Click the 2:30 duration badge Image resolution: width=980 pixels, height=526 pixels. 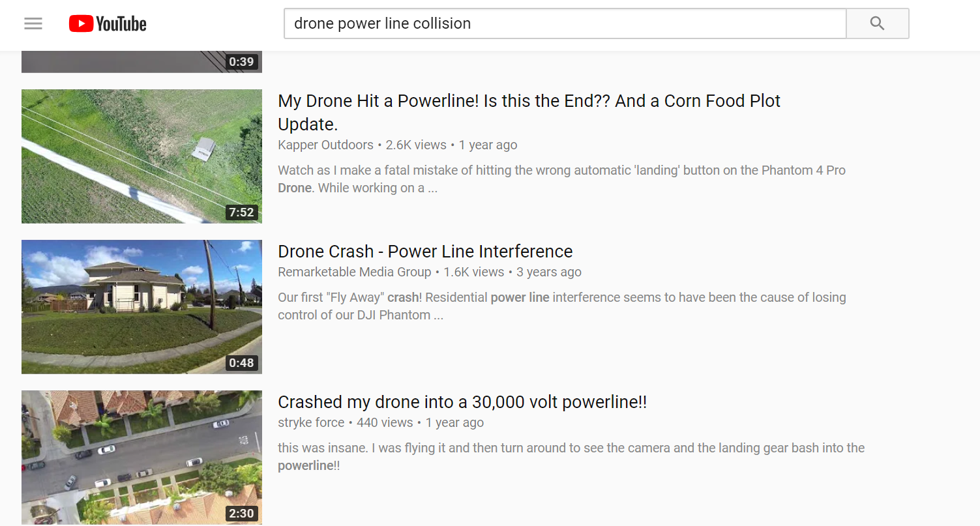coord(241,514)
